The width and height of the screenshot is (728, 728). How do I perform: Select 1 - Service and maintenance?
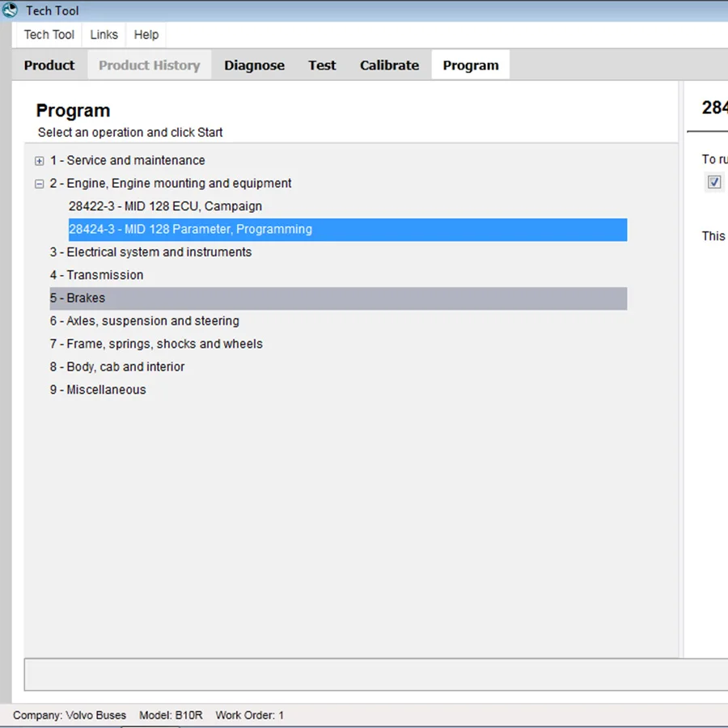point(128,161)
